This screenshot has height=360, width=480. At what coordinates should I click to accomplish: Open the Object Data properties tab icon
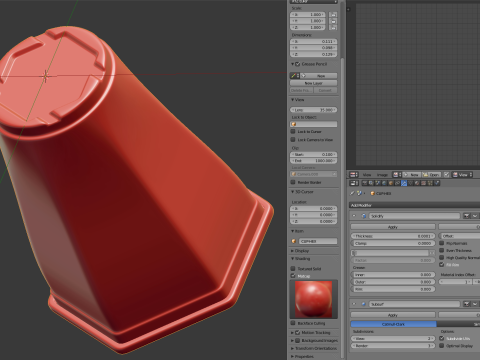(x=411, y=183)
